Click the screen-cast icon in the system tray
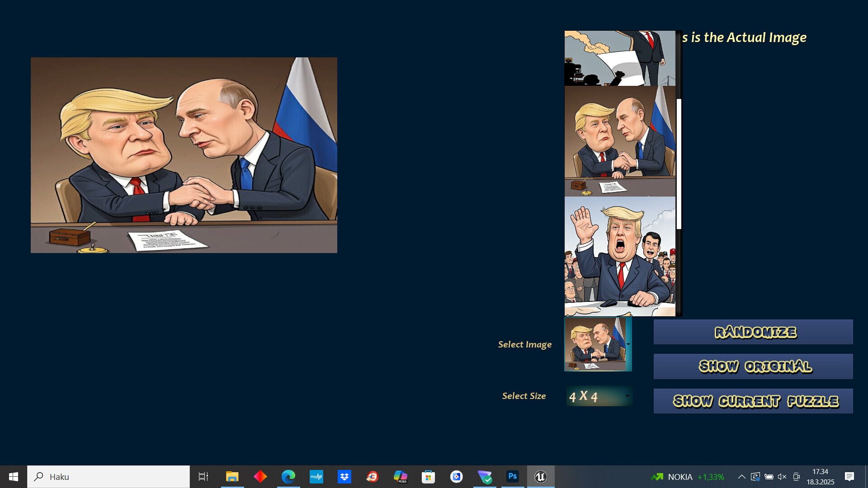This screenshot has width=868, height=488. click(x=796, y=476)
